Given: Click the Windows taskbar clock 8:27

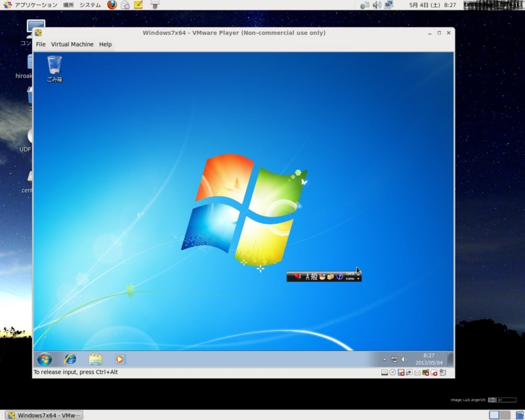Looking at the screenshot, I should click(429, 359).
